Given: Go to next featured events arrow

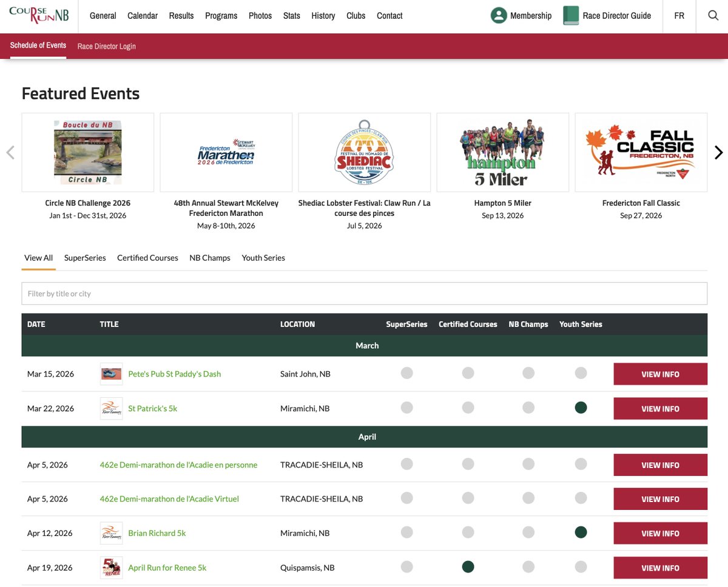Looking at the screenshot, I should click(x=719, y=153).
